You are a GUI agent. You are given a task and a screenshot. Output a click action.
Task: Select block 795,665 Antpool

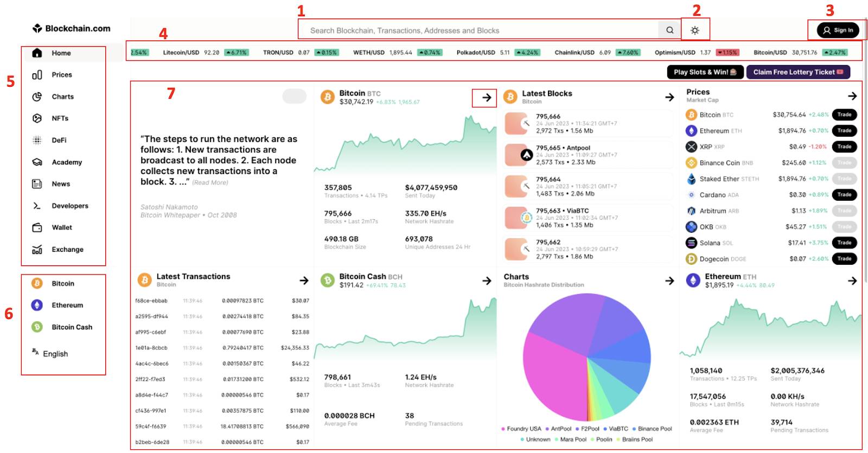588,155
